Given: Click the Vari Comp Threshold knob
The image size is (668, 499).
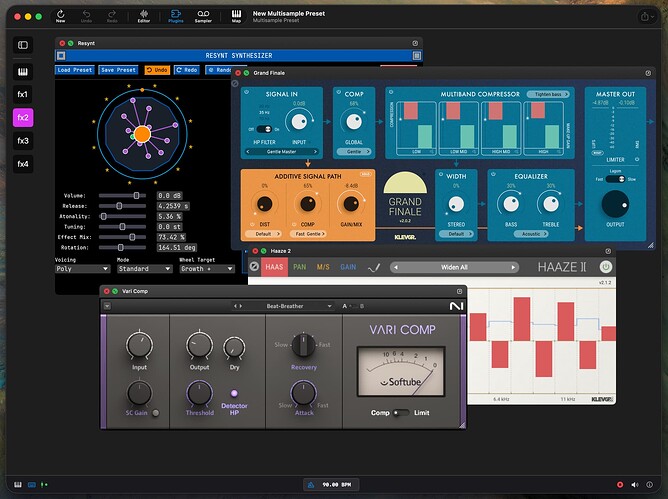Looking at the screenshot, I should 199,393.
